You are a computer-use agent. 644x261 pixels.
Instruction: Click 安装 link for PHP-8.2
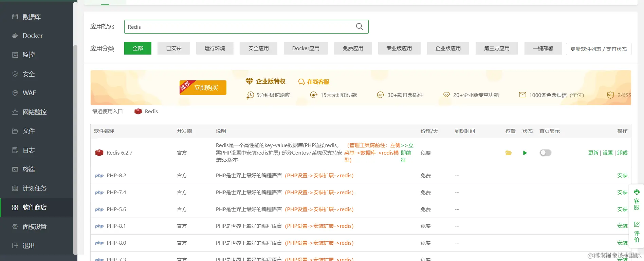[622, 176]
